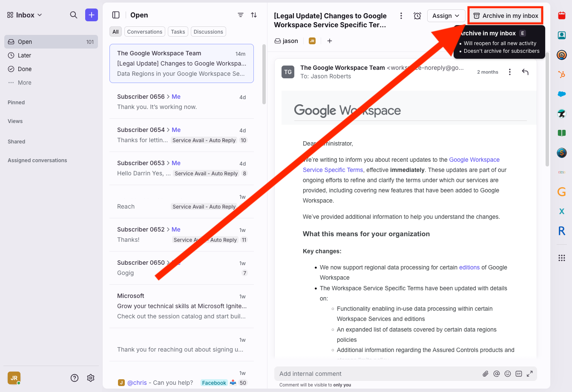Open the conversation filter icon
Screen dimensions: 572x392
point(241,15)
